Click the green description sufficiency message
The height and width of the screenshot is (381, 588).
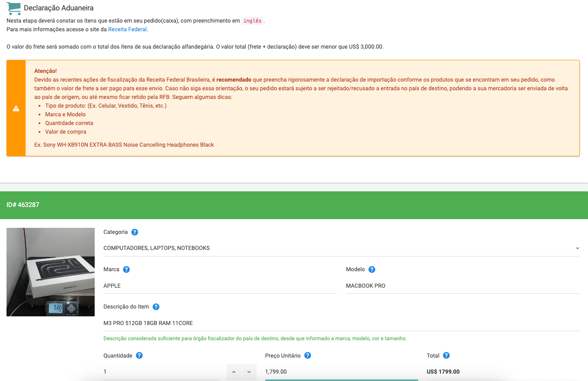pyautogui.click(x=255, y=338)
